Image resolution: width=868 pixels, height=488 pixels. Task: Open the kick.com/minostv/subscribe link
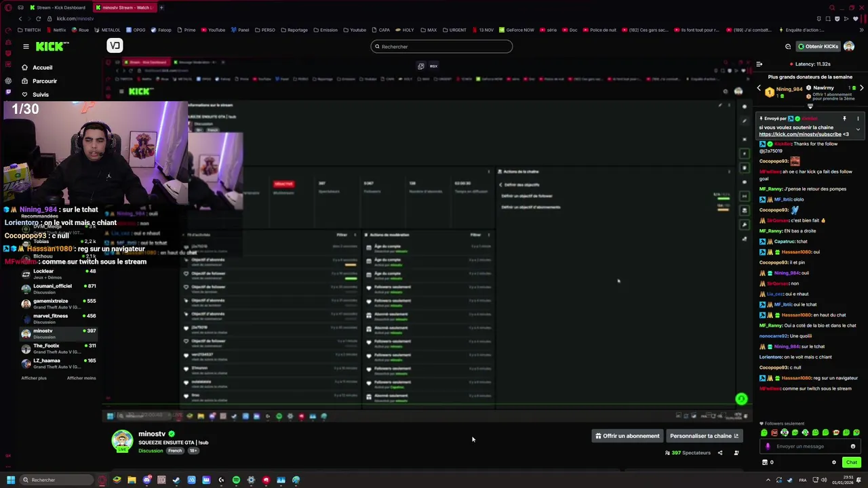800,134
